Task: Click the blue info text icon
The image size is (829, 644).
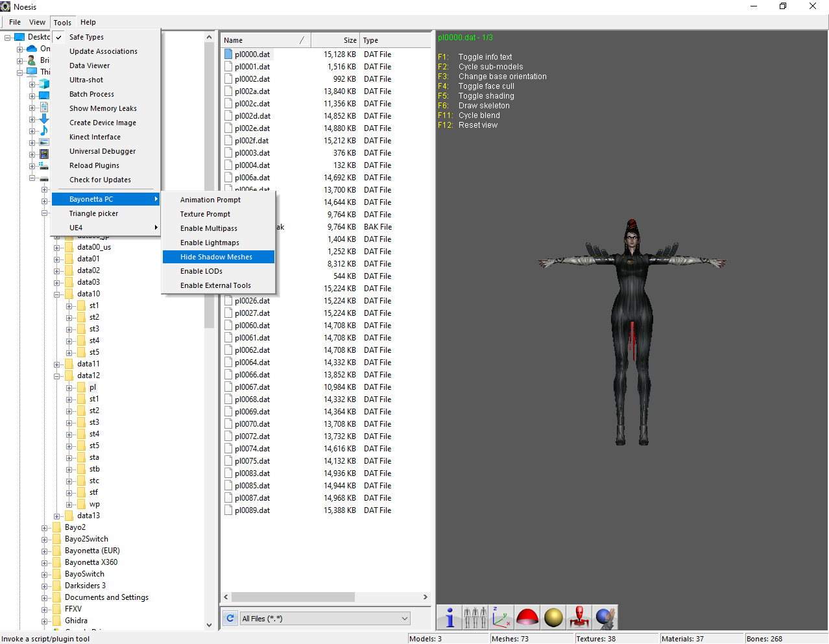Action: [449, 617]
